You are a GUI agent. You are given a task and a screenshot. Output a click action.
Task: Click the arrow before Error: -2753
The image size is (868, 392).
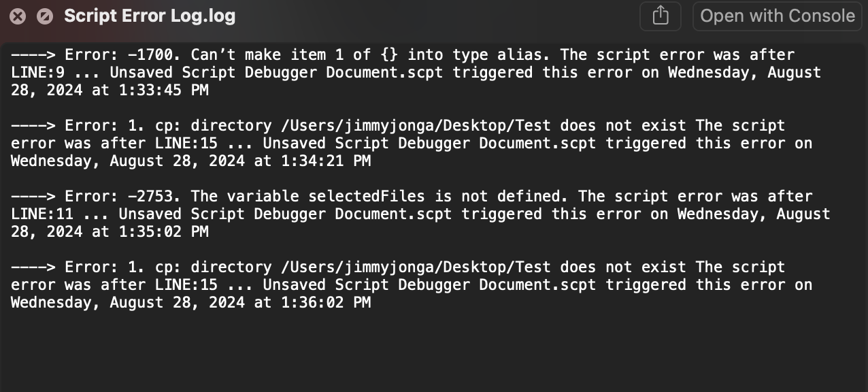[33, 196]
